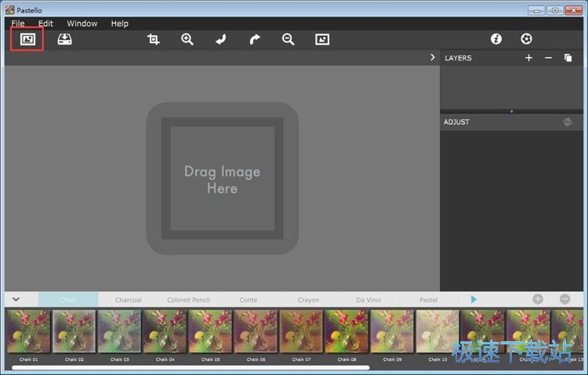Zoom in with the magnifier plus icon

click(187, 39)
